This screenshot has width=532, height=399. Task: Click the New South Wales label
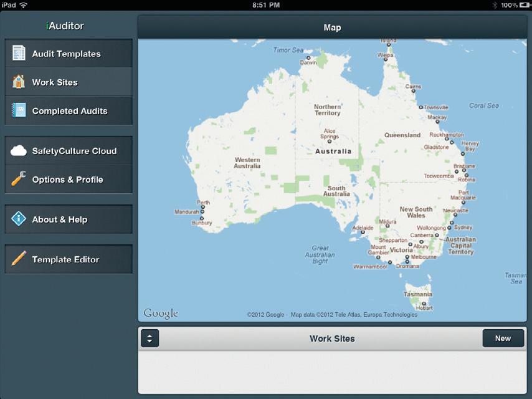(416, 212)
